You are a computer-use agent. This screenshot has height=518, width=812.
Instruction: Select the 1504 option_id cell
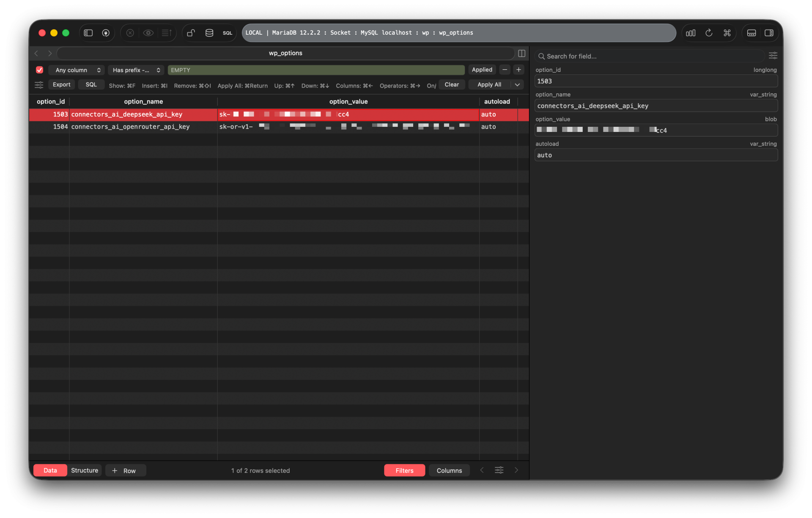point(49,127)
